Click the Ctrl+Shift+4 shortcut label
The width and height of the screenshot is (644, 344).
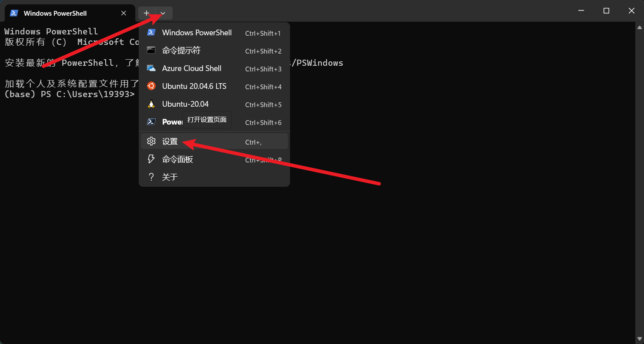point(263,87)
